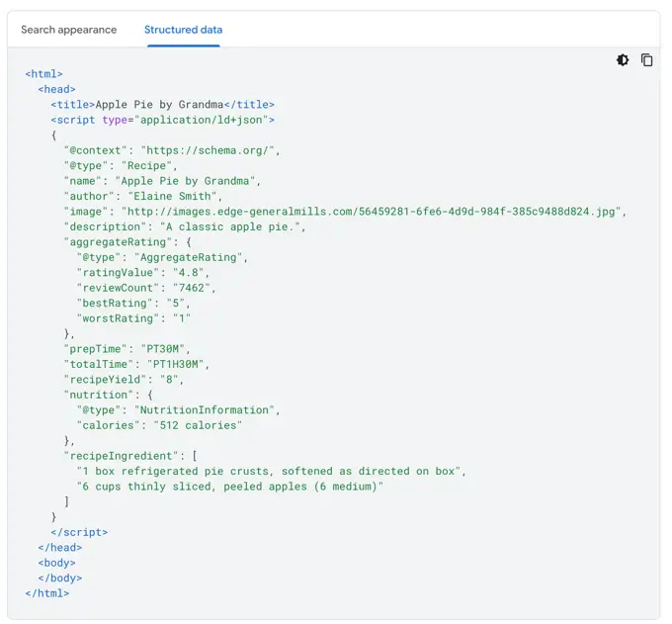Click the "recipeIngredient" array opening line

tap(130, 455)
